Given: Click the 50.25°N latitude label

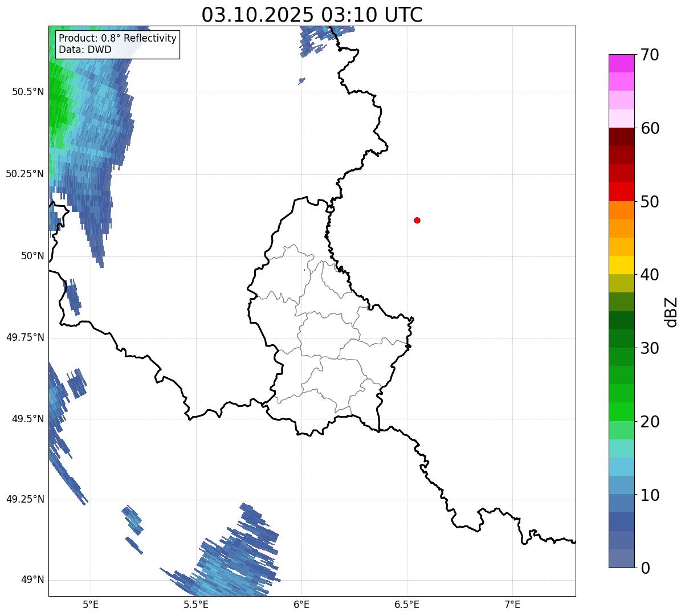Looking at the screenshot, I should 25,174.
